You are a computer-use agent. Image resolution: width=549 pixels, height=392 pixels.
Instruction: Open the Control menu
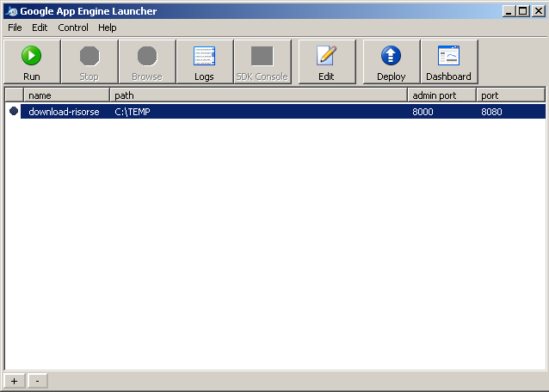click(73, 28)
